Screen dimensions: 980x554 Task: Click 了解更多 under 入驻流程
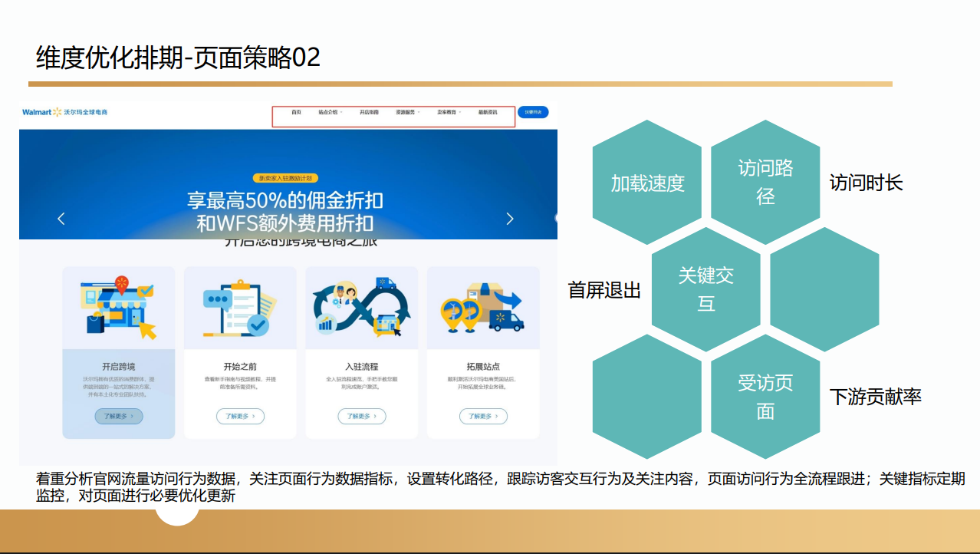pos(362,416)
